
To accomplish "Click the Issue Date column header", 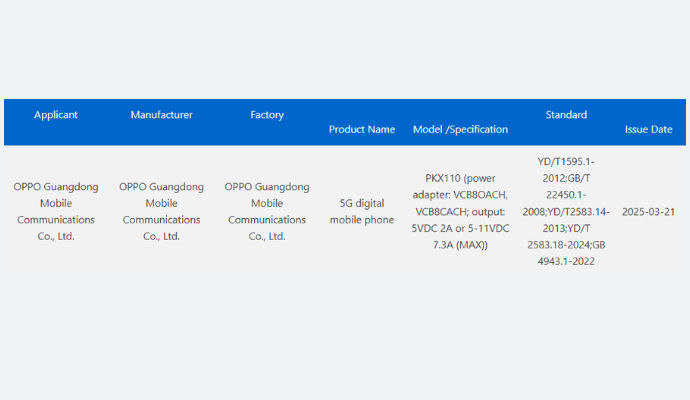I will pos(648,129).
